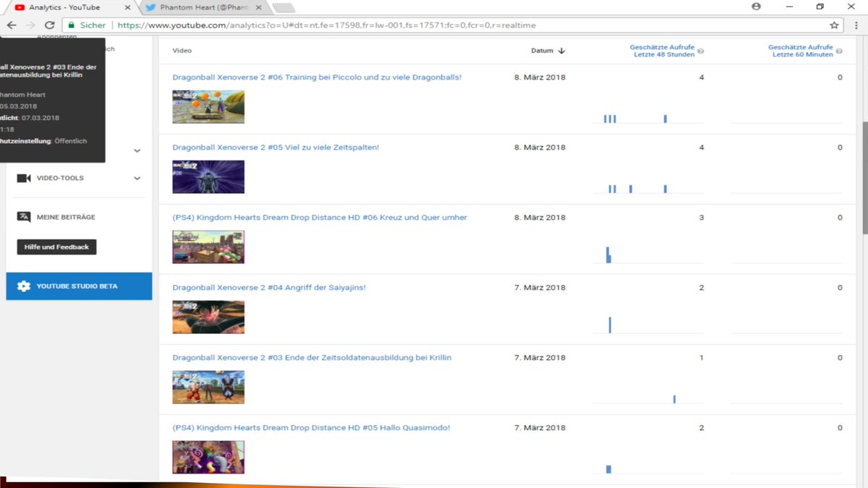Expand the Video-Tools sidebar section
The image size is (868, 488).
coord(137,179)
